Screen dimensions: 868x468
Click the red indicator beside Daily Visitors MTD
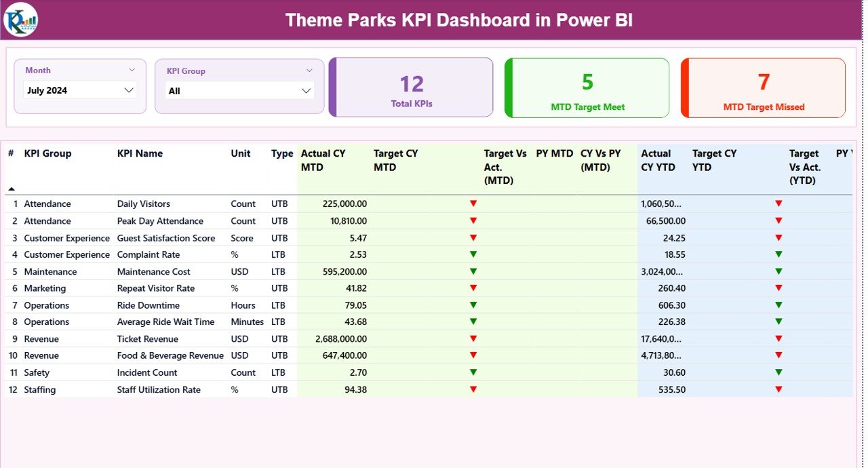(x=473, y=203)
